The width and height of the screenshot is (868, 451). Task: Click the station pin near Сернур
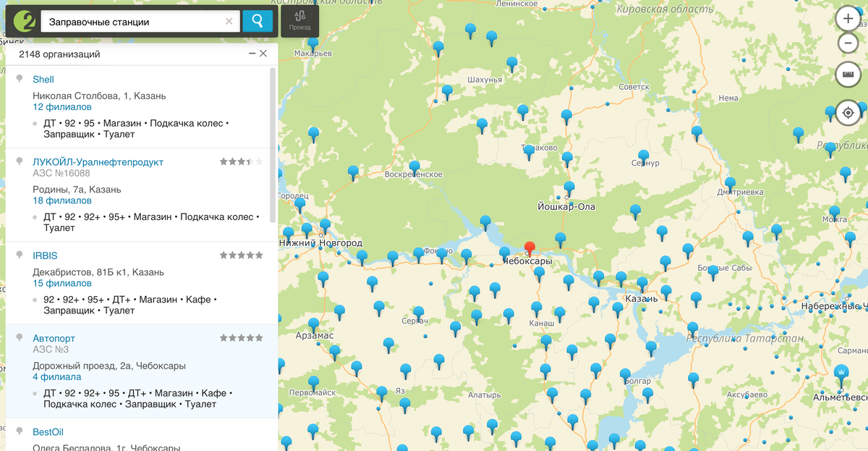pos(643,156)
